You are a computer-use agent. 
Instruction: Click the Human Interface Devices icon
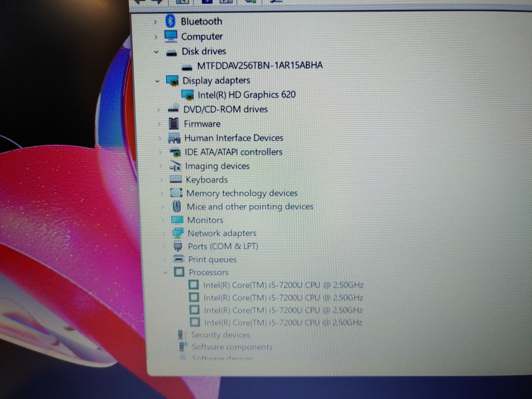174,138
